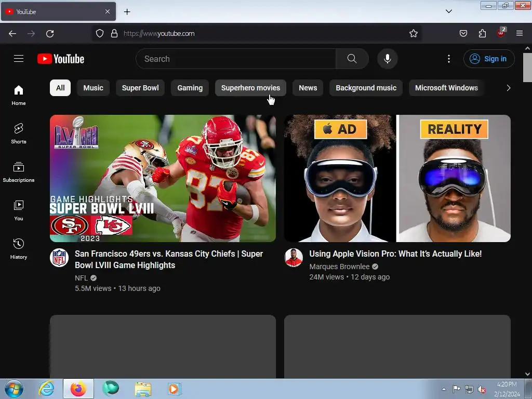Click the Sign in button

(489, 59)
